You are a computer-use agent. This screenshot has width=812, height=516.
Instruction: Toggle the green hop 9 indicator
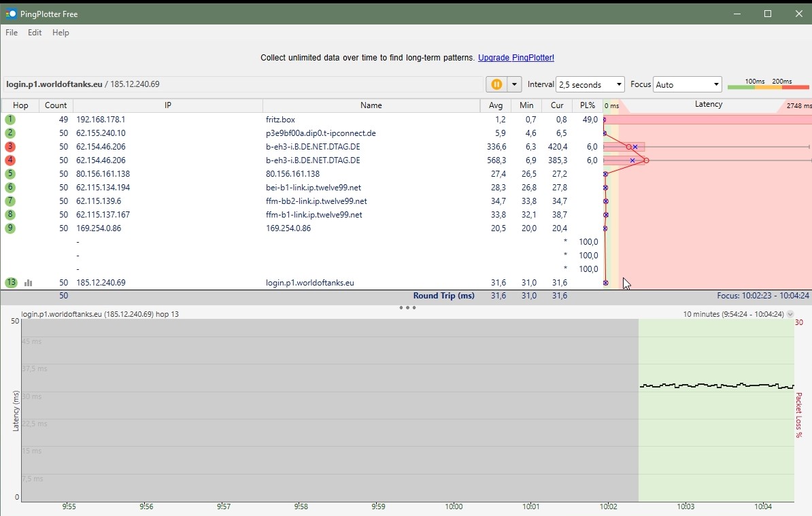tap(10, 228)
